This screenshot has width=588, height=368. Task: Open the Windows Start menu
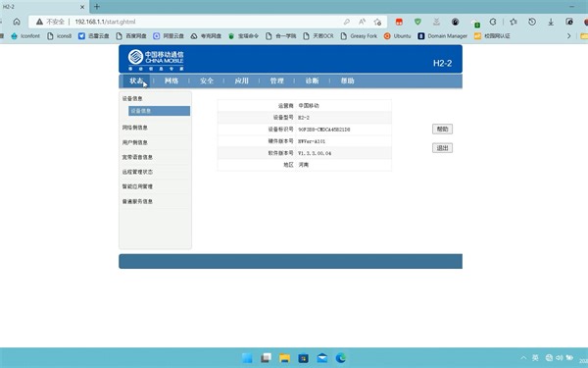pos(247,358)
